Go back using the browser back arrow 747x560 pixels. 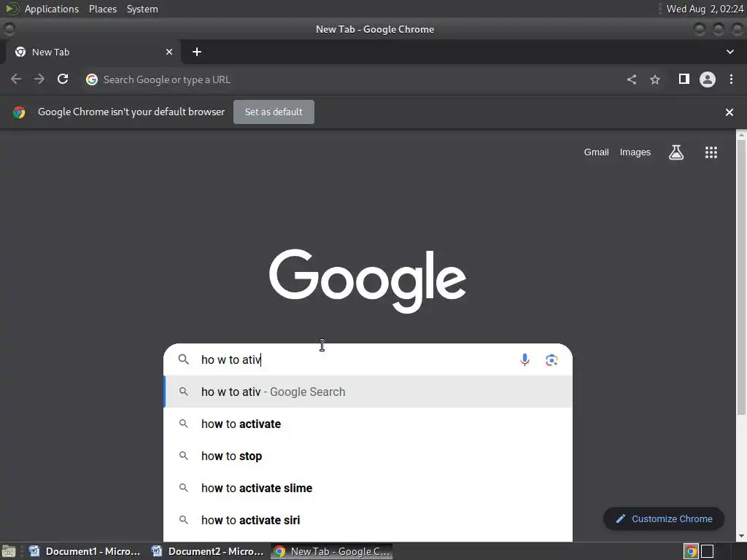[x=16, y=79]
